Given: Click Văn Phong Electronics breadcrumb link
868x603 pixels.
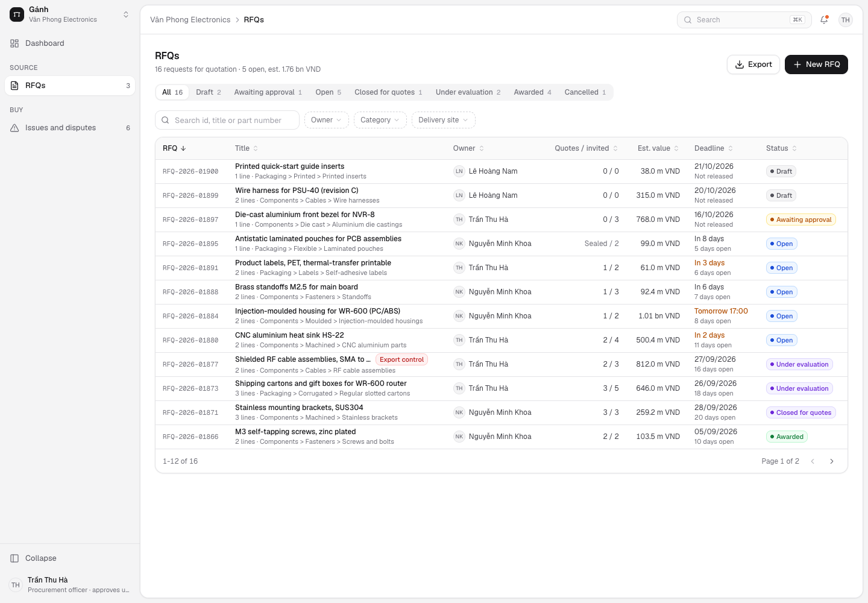Looking at the screenshot, I should point(190,20).
